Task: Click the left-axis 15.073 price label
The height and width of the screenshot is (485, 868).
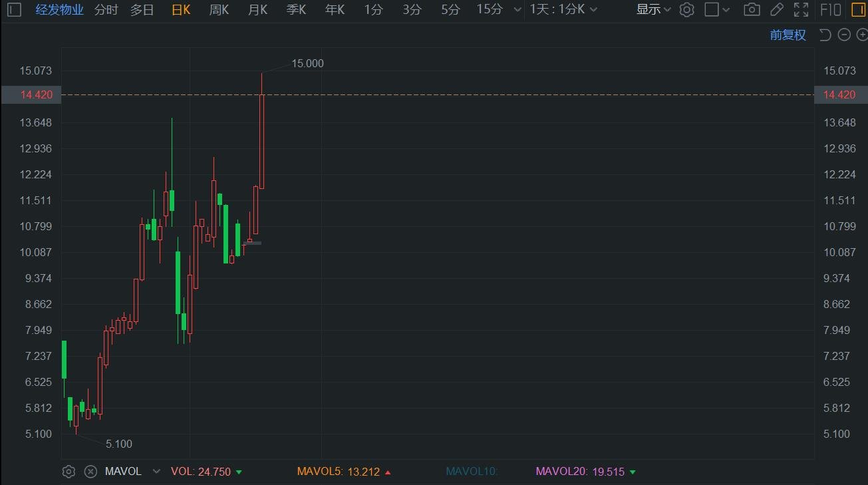Action: pos(36,71)
